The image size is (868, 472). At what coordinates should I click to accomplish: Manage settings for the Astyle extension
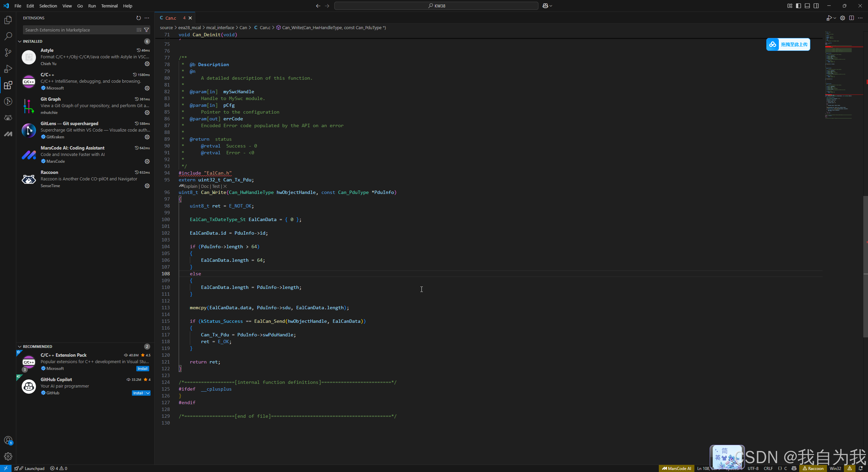coord(147,64)
